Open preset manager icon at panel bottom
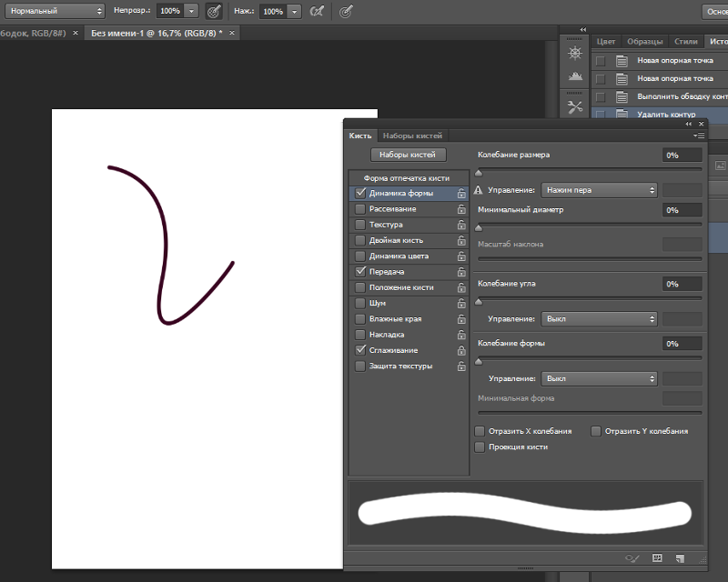 click(x=655, y=557)
